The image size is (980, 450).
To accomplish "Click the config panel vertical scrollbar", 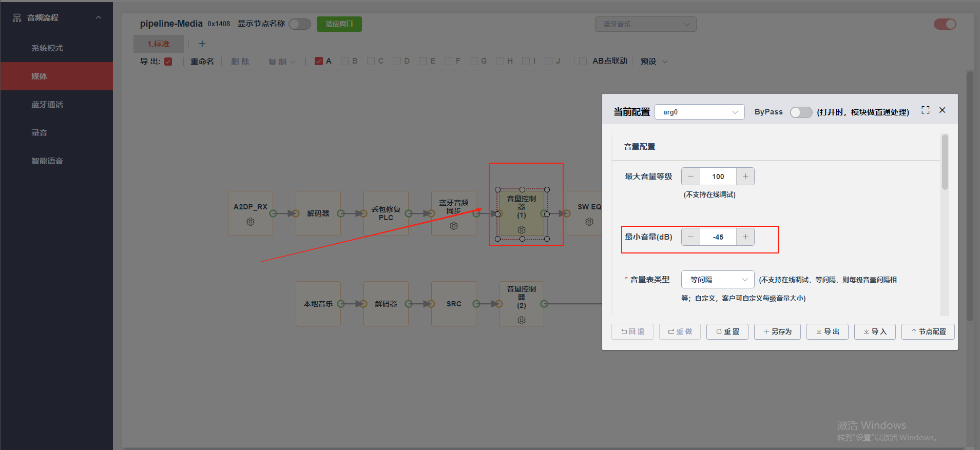I will click(x=945, y=162).
